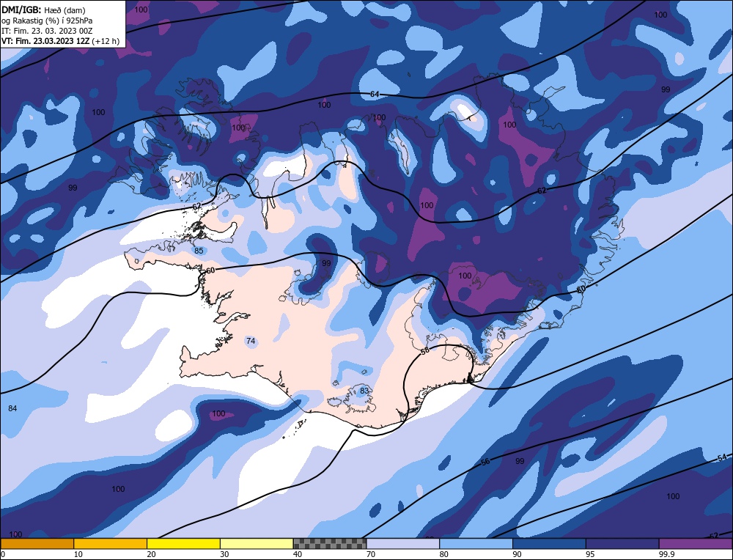This screenshot has width=733, height=560.
Task: Click the legend tick label '70'
Action: [x=370, y=554]
